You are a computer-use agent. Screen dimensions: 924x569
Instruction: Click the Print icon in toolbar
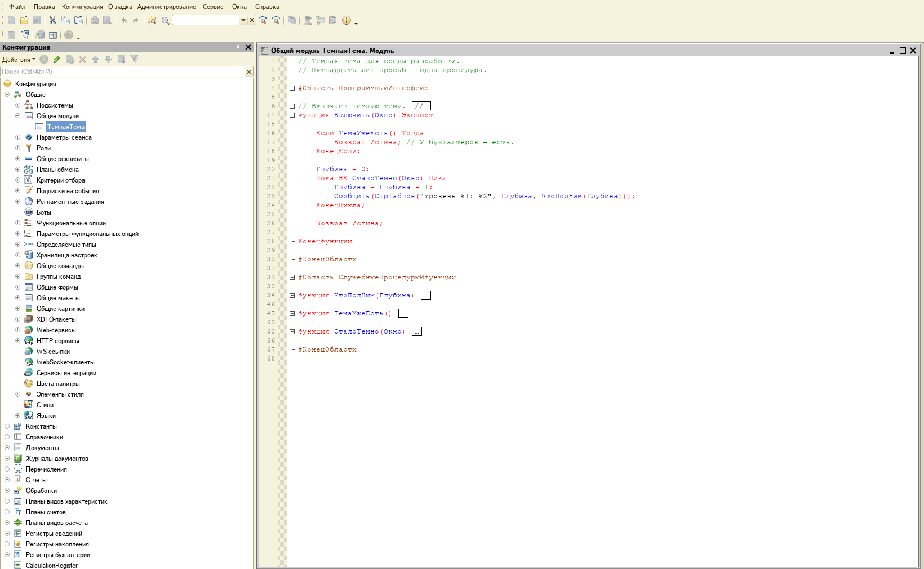point(95,20)
